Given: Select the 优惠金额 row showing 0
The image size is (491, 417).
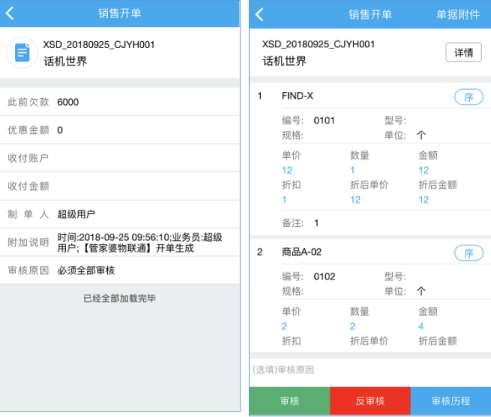Looking at the screenshot, I should (120, 130).
